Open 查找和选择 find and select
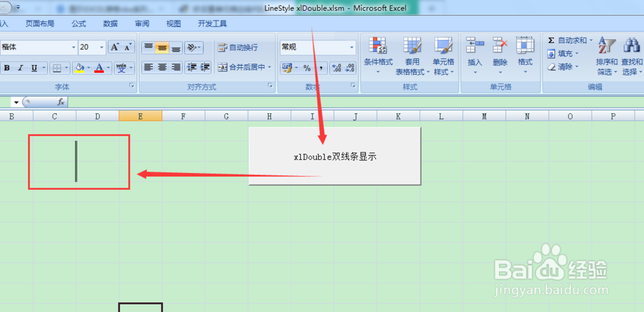Image resolution: width=644 pixels, height=312 pixels. tap(632, 56)
